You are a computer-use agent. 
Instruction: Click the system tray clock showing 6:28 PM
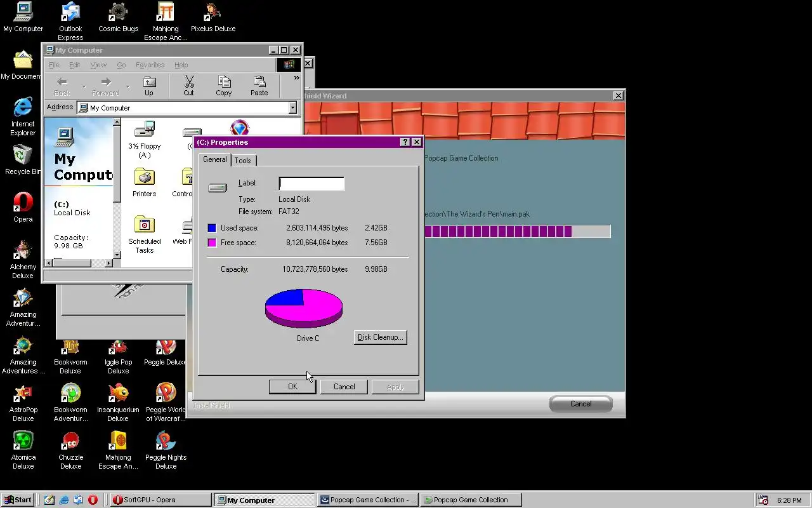point(789,500)
